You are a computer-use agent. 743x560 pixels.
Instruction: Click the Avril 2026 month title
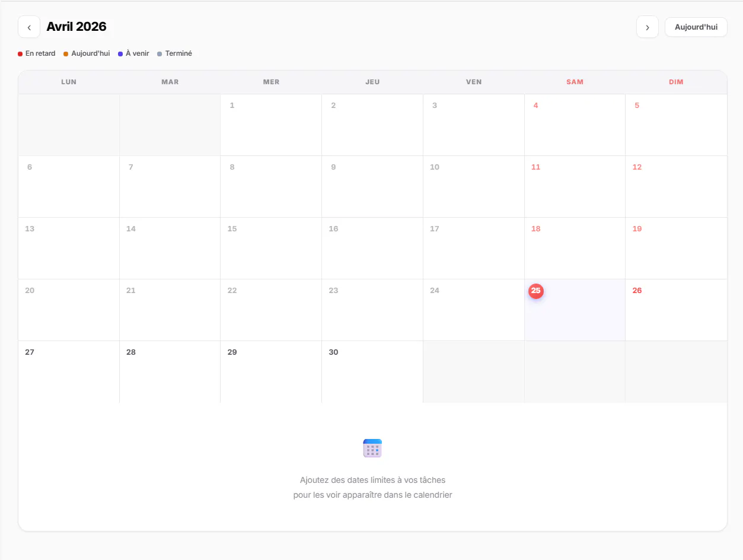[76, 27]
